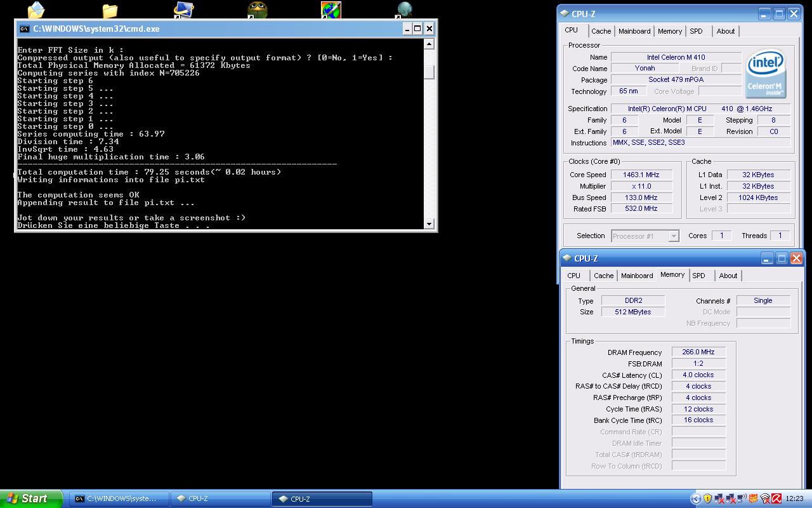Minimize the cmd.exe window

pos(407,29)
